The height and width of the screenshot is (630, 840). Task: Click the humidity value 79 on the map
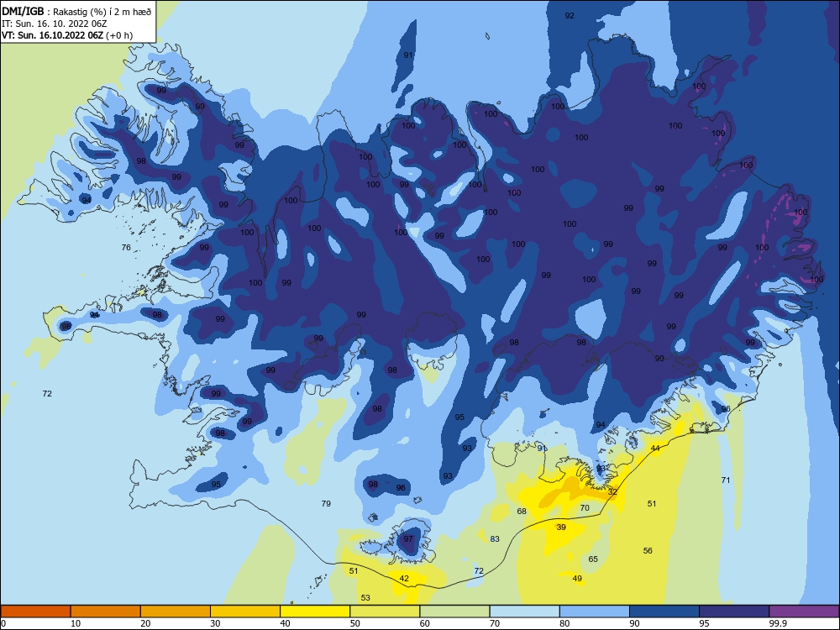[326, 503]
